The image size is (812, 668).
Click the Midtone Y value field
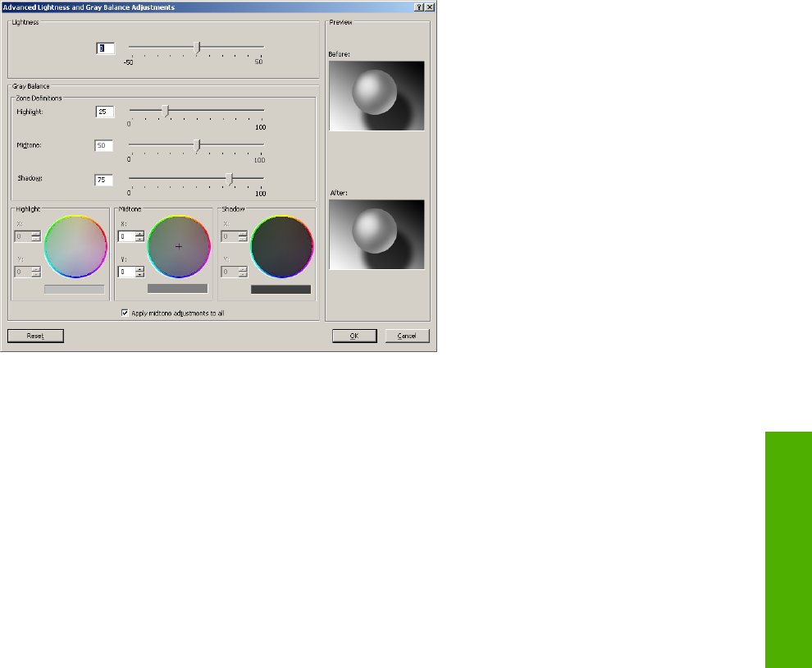(126, 272)
